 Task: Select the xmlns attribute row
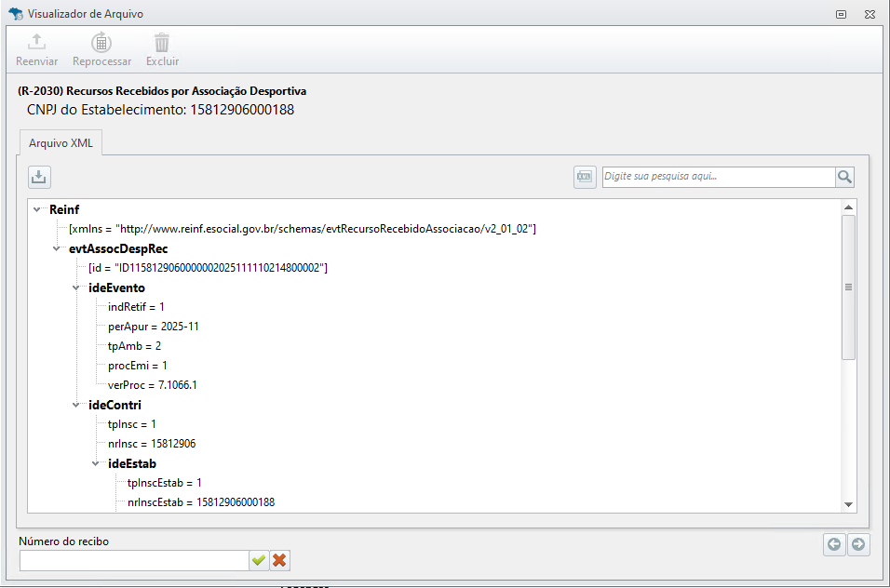[x=303, y=229]
